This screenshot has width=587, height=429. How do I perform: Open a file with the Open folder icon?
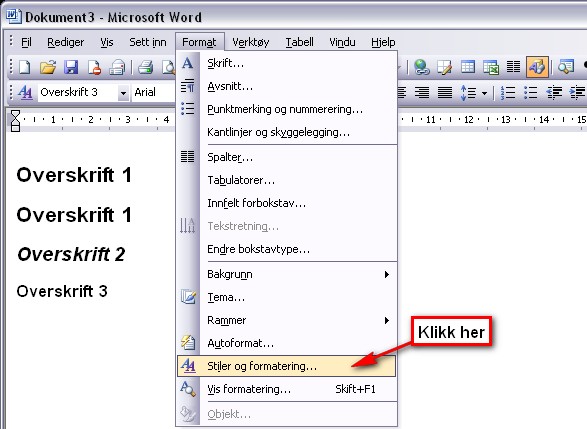(48, 67)
